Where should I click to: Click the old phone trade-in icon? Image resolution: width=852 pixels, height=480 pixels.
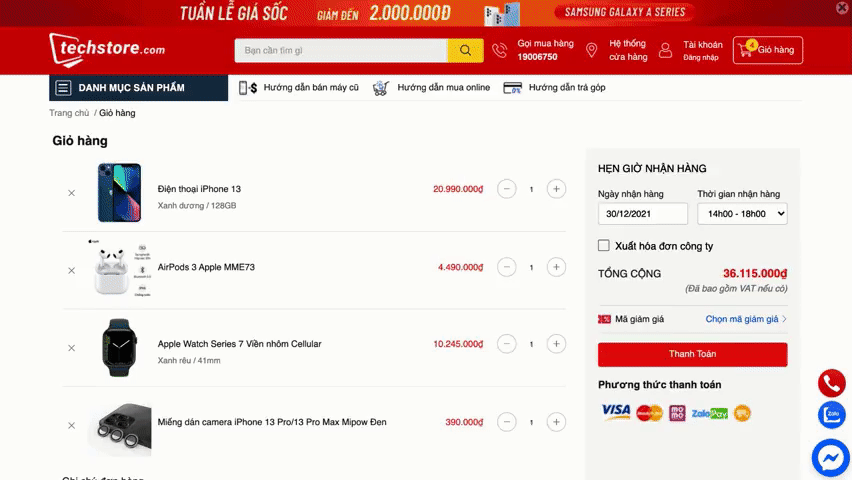[x=248, y=88]
